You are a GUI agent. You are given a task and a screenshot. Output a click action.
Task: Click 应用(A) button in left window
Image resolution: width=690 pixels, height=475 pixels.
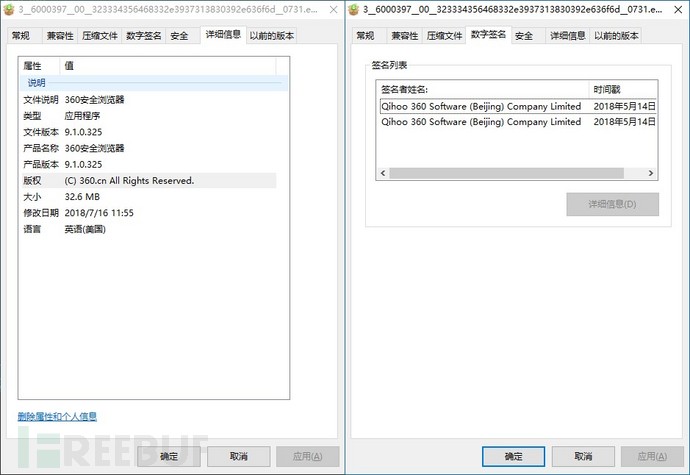[x=308, y=457]
